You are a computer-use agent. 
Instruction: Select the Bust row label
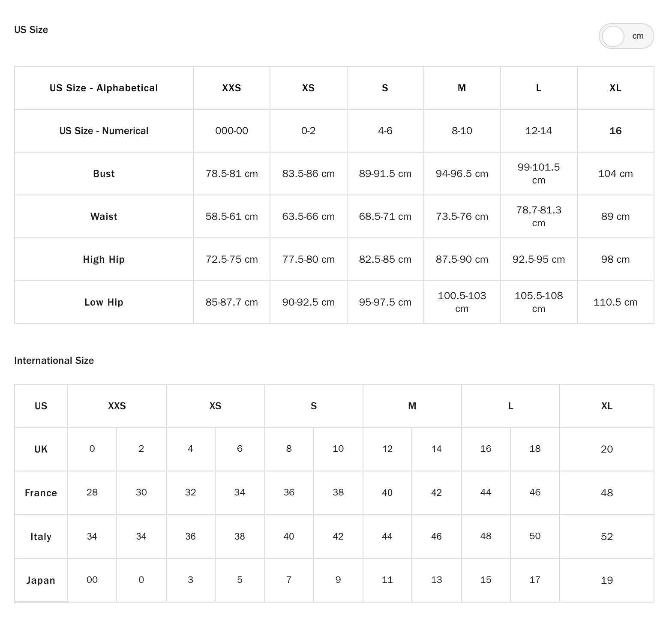[104, 174]
